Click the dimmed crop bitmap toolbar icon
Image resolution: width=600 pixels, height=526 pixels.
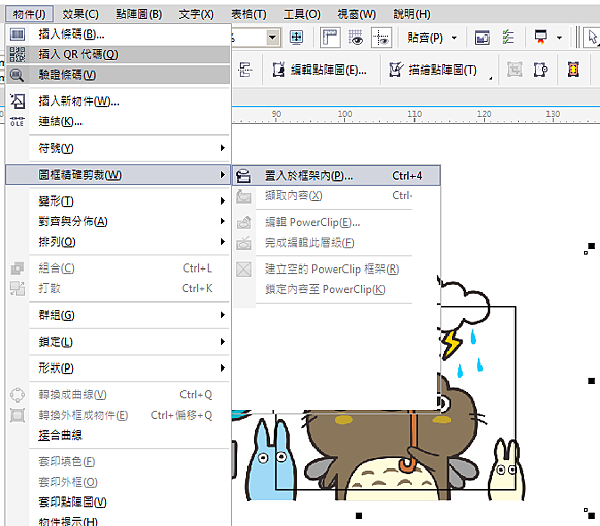click(x=514, y=70)
